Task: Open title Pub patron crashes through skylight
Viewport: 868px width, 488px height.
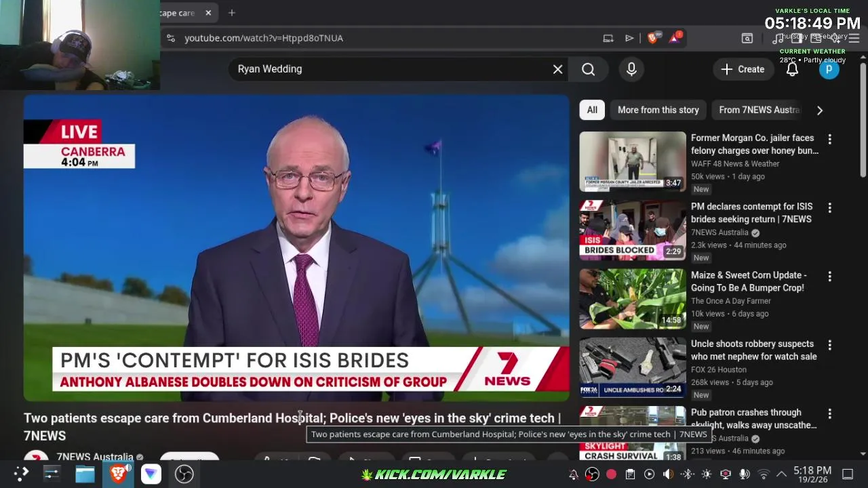Action: pyautogui.click(x=753, y=419)
